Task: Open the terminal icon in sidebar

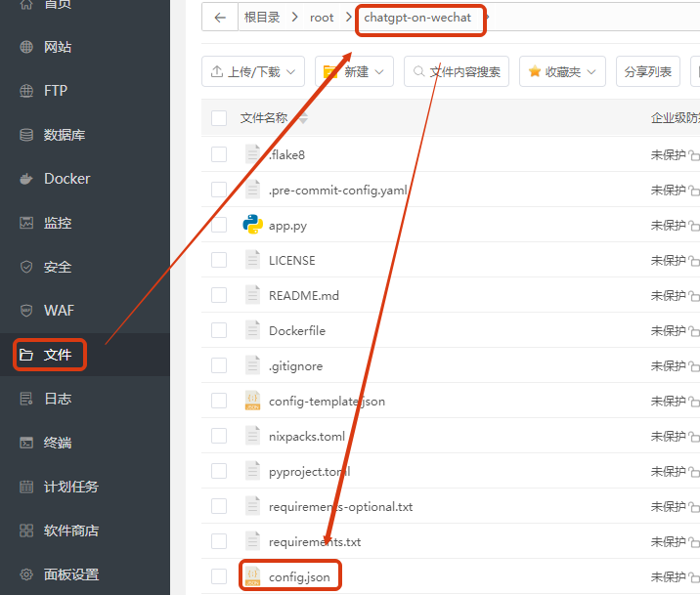Action: tap(26, 443)
